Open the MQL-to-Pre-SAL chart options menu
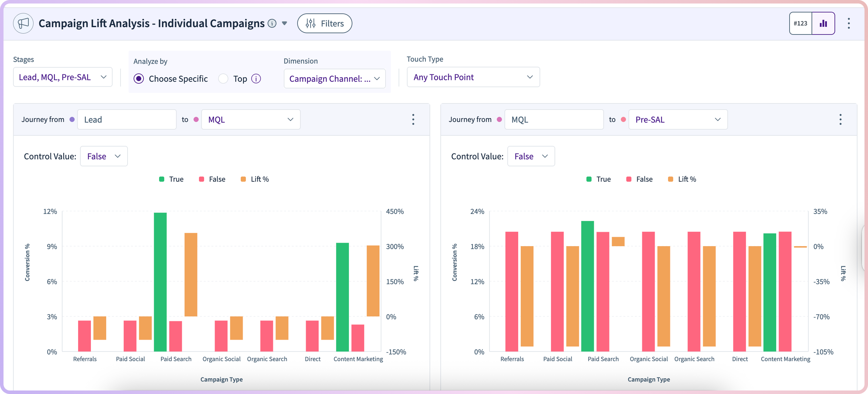868x394 pixels. [840, 119]
